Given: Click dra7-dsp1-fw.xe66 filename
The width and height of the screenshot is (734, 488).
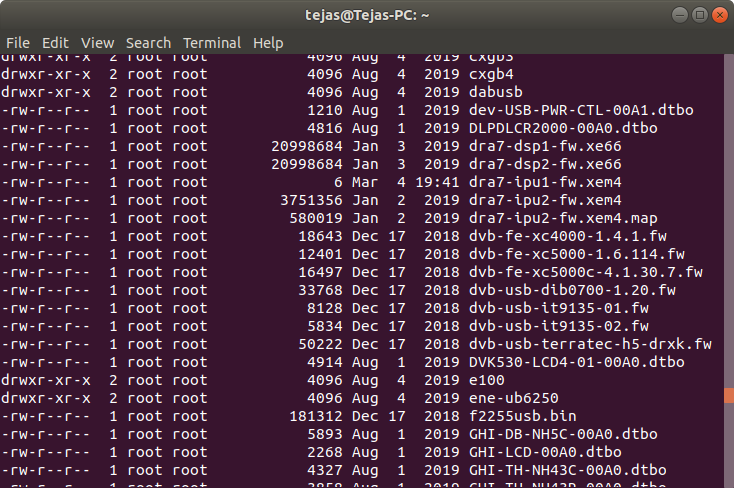Looking at the screenshot, I should point(545,146).
